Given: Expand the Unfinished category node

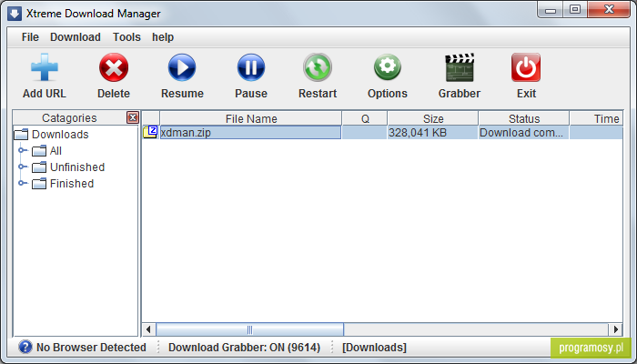Looking at the screenshot, I should 23,167.
